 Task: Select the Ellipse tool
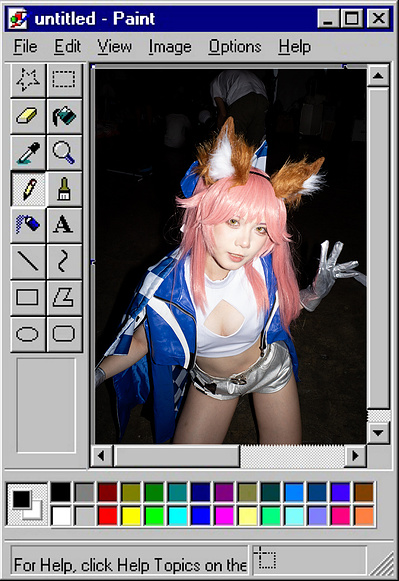click(28, 334)
